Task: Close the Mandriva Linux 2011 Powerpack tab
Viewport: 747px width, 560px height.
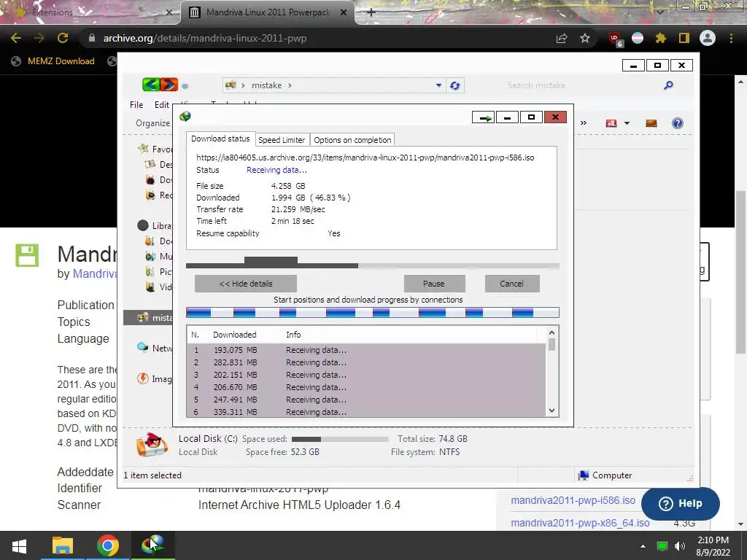Action: pos(344,12)
